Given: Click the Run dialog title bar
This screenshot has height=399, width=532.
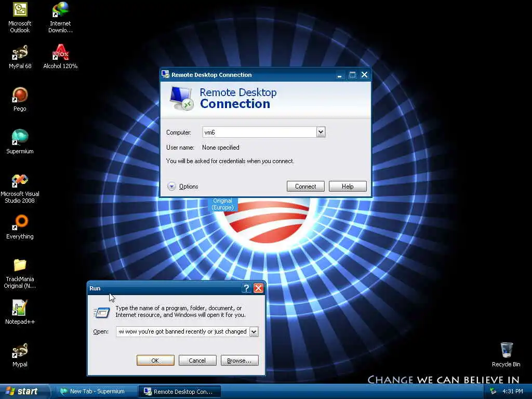Looking at the screenshot, I should [x=165, y=288].
